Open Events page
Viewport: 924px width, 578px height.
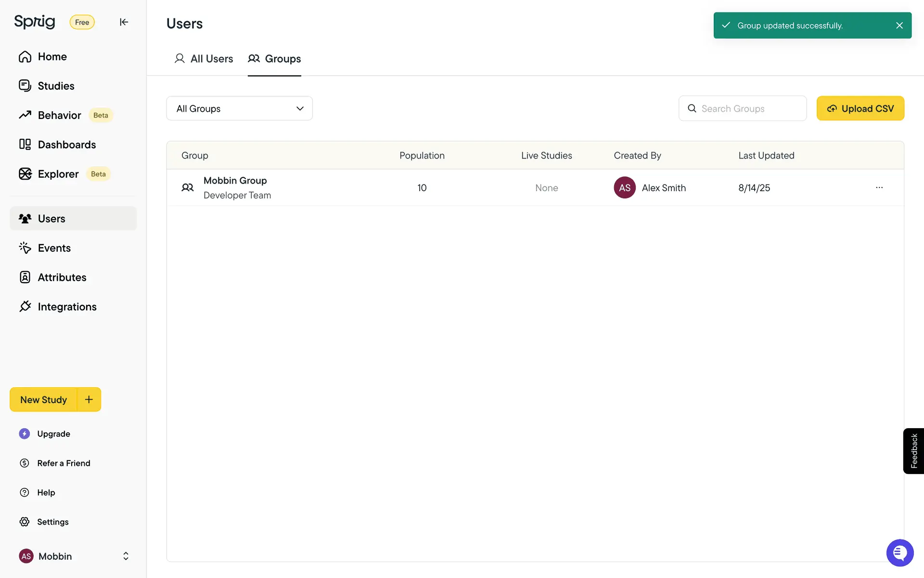click(54, 249)
